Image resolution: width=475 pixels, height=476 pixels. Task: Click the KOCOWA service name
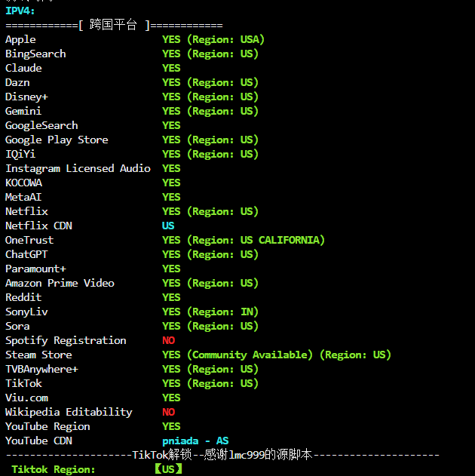pos(23,183)
